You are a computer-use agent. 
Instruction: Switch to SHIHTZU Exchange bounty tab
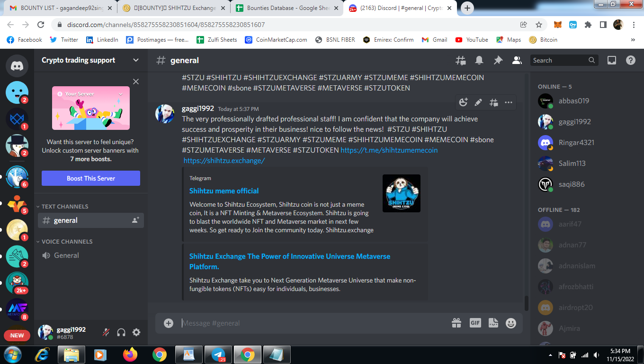click(x=173, y=8)
